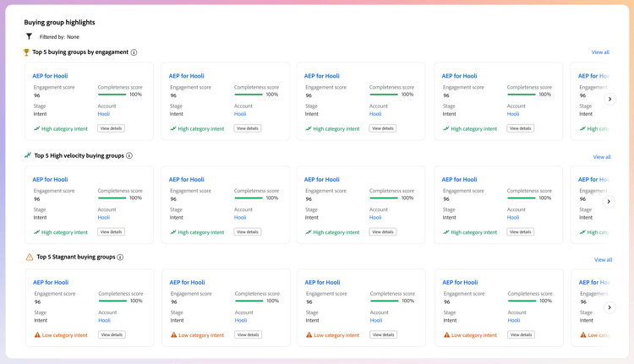634x364 pixels.
Task: Click View details on first engagement card
Action: [111, 128]
